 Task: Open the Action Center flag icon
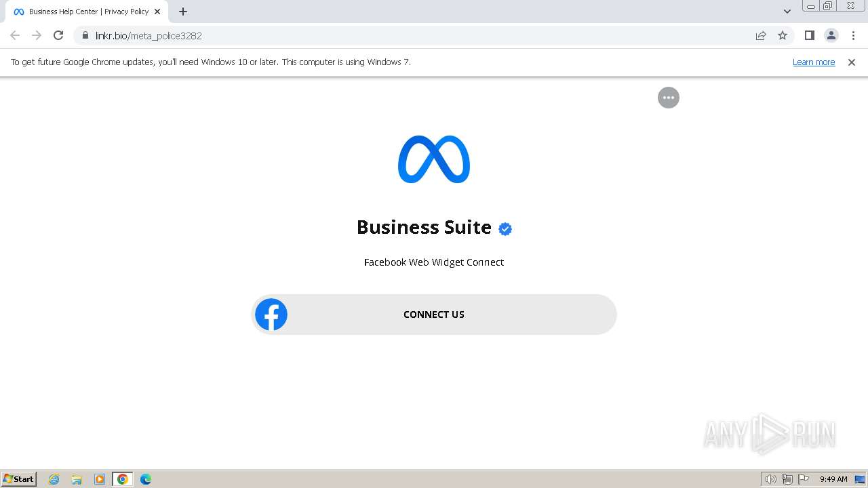click(x=804, y=479)
